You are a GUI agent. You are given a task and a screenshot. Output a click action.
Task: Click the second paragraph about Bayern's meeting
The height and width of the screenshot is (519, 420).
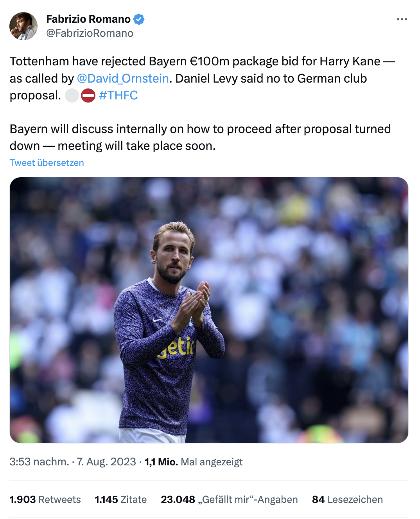pos(200,137)
